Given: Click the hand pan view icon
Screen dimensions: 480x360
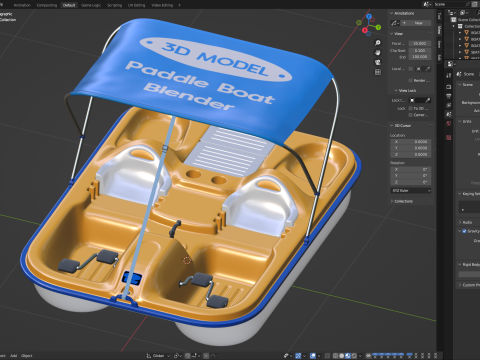Looking at the screenshot, I should (378, 53).
